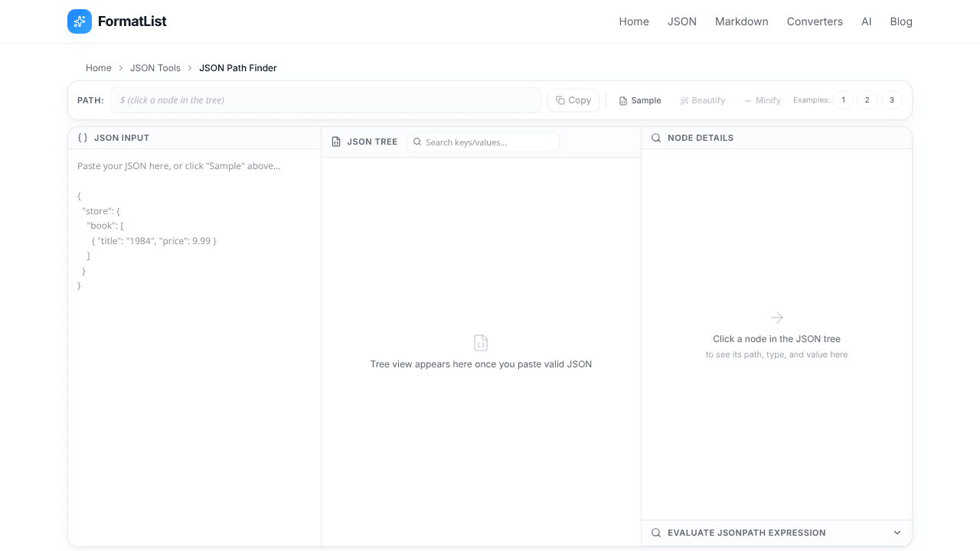Click 'to see its path, type, and value here'
The image size is (980, 551).
pyautogui.click(x=777, y=354)
